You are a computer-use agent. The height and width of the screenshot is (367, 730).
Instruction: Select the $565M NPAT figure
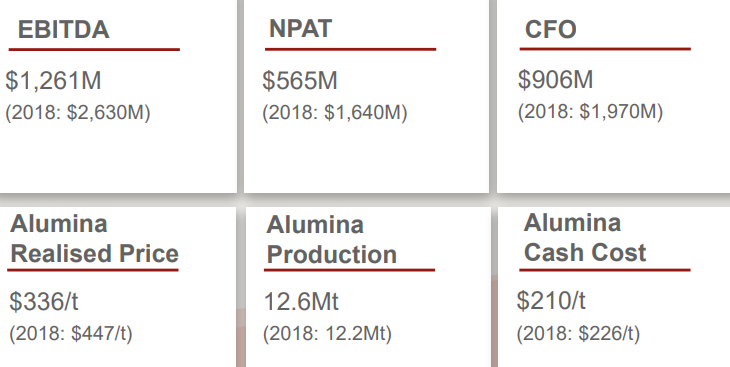300,80
